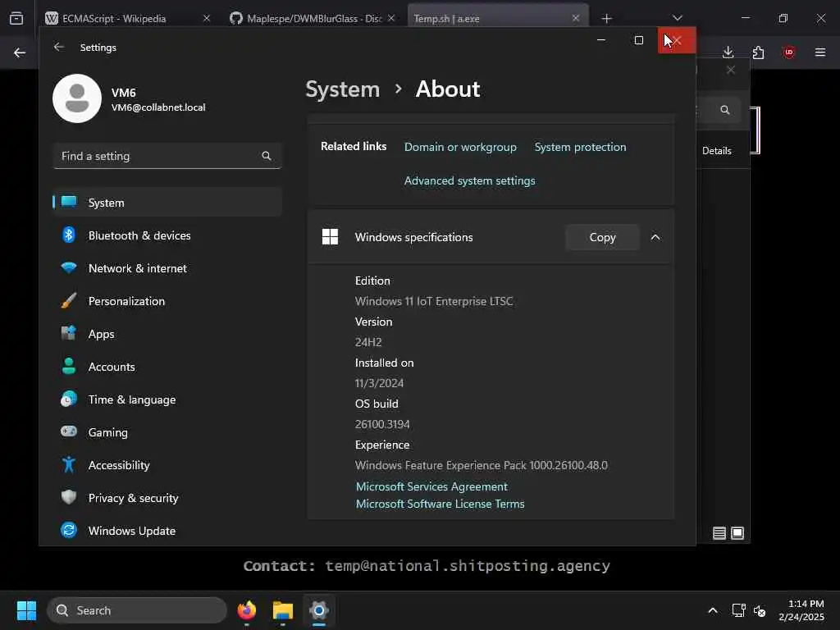This screenshot has width=840, height=630.
Task: Show hidden system tray icons
Action: pos(713,610)
